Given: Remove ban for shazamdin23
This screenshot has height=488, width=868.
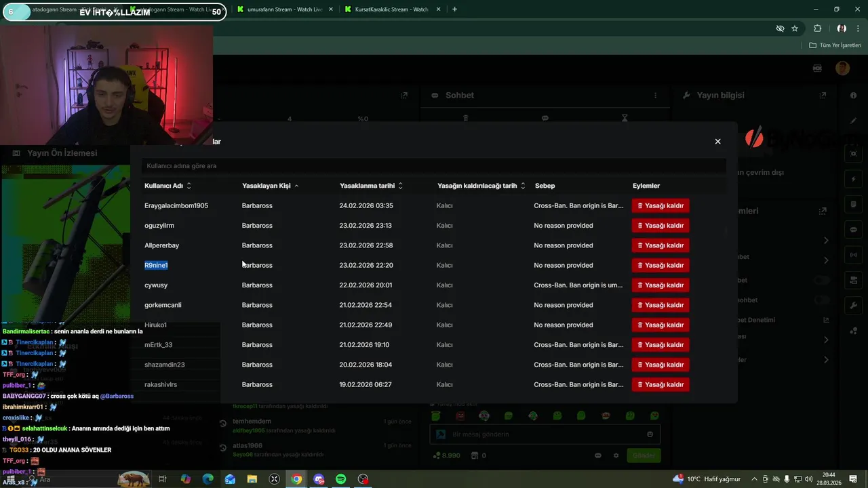Looking at the screenshot, I should (660, 365).
